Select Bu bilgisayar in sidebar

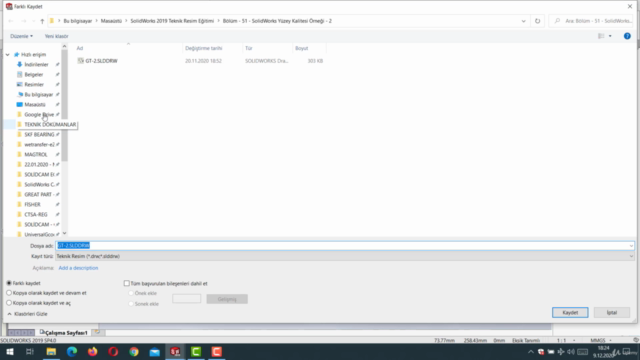point(38,94)
